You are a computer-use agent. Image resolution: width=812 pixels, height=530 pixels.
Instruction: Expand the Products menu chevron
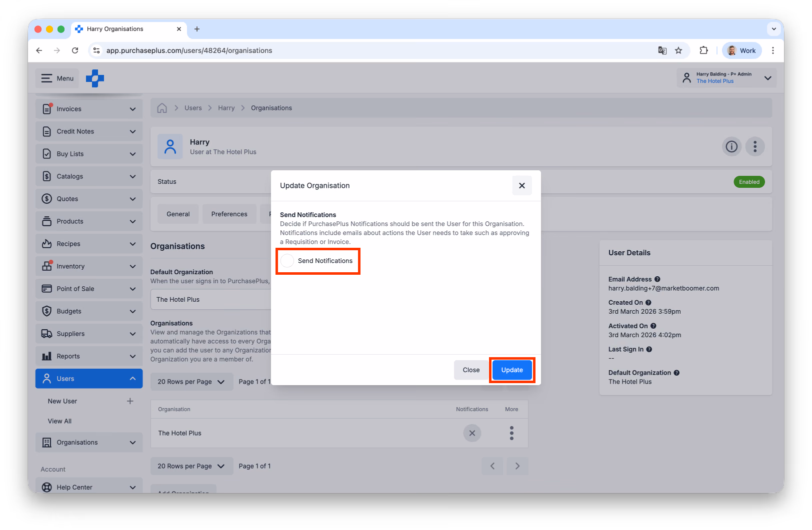(x=132, y=221)
